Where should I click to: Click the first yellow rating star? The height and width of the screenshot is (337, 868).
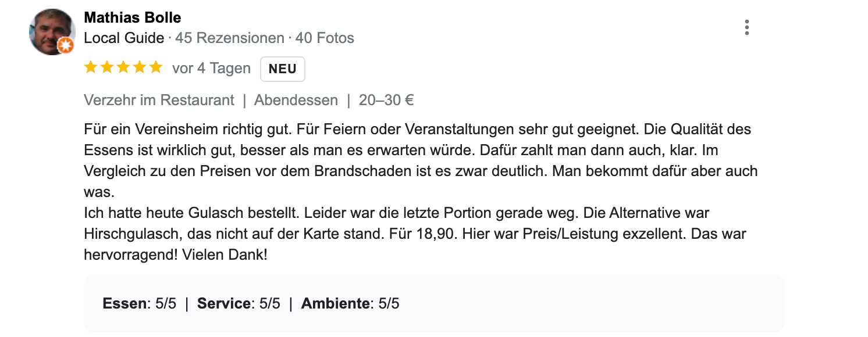tap(91, 68)
